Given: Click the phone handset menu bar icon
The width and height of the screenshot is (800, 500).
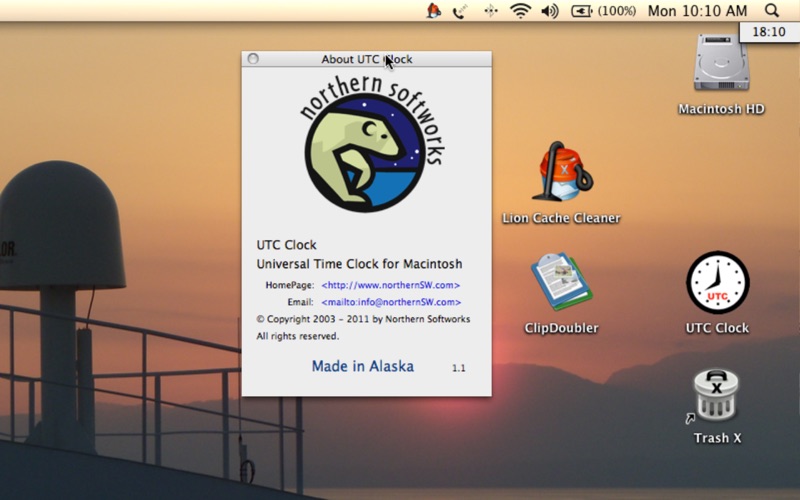Looking at the screenshot, I should pyautogui.click(x=460, y=11).
